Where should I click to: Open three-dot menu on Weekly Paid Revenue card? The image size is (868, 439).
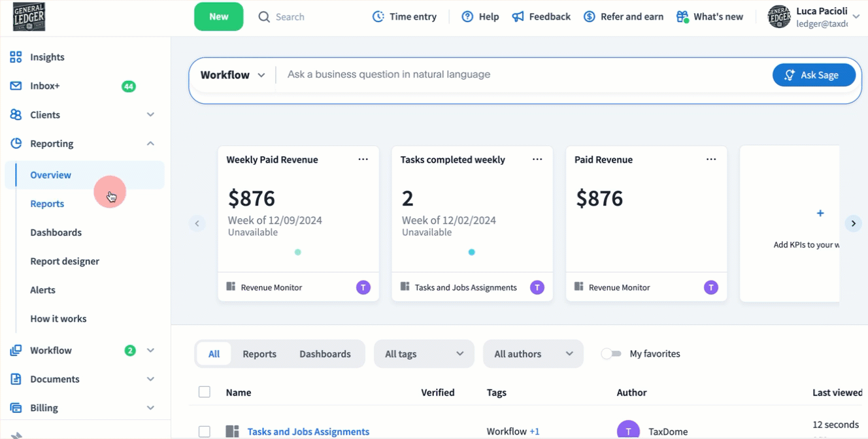363,159
